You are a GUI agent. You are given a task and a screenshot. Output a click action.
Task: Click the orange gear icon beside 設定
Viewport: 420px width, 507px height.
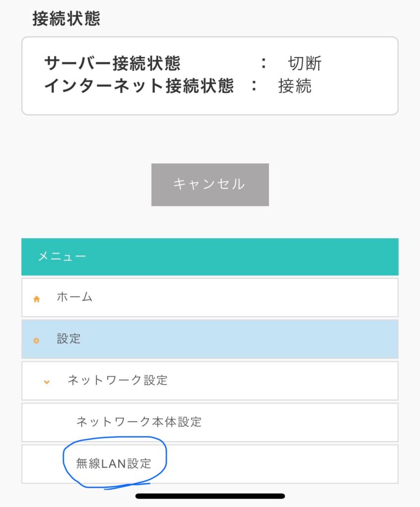pyautogui.click(x=36, y=341)
